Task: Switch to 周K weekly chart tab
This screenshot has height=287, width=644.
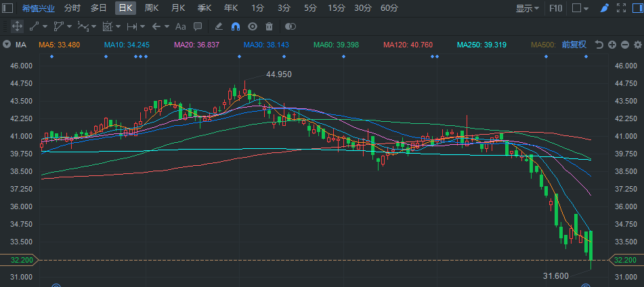Action: [152, 8]
